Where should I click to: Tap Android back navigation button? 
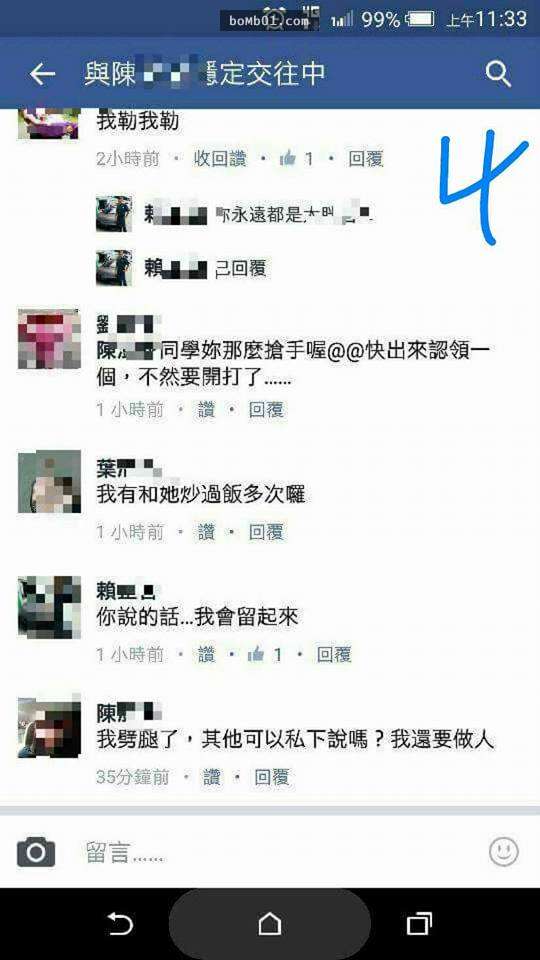click(120, 923)
